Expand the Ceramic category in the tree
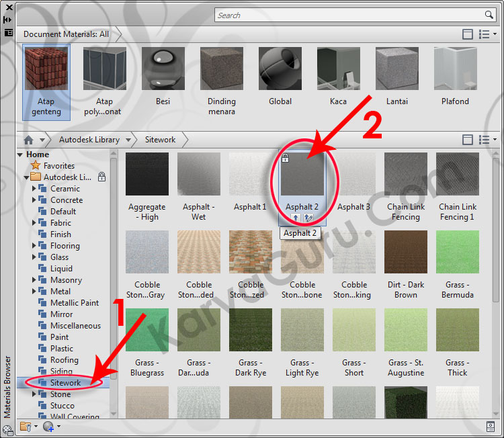Image resolution: width=504 pixels, height=438 pixels. pos(34,189)
